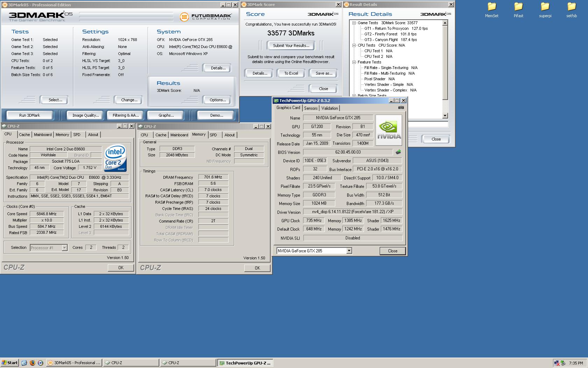The width and height of the screenshot is (588, 368).
Task: Click the To Excel button
Action: [x=291, y=73]
